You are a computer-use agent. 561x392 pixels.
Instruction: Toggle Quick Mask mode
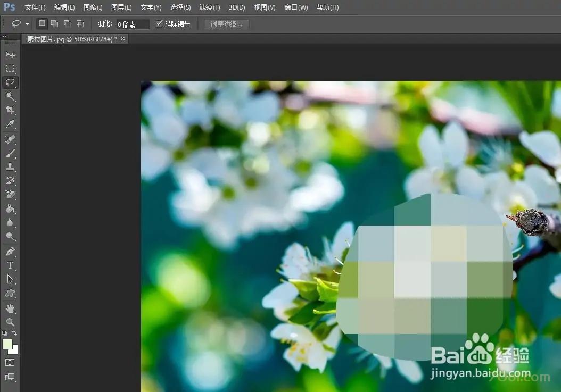click(x=10, y=363)
